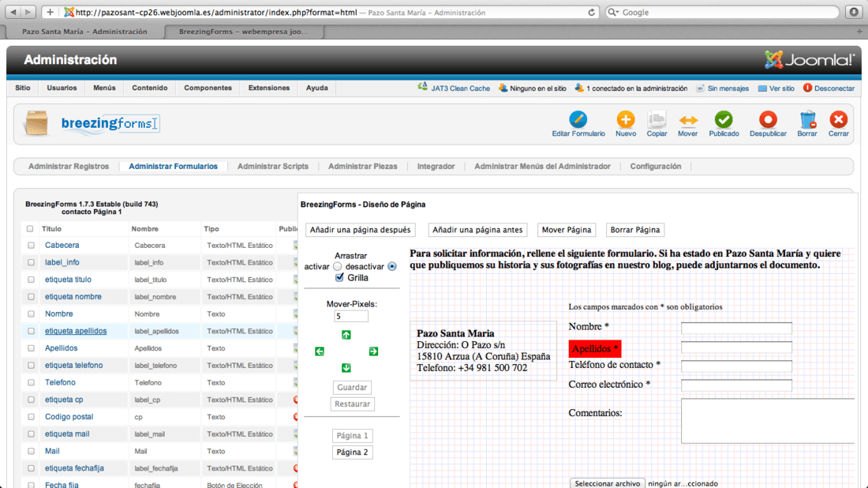The height and width of the screenshot is (488, 868).
Task: Check the select-all checkbox in header
Action: [x=30, y=229]
